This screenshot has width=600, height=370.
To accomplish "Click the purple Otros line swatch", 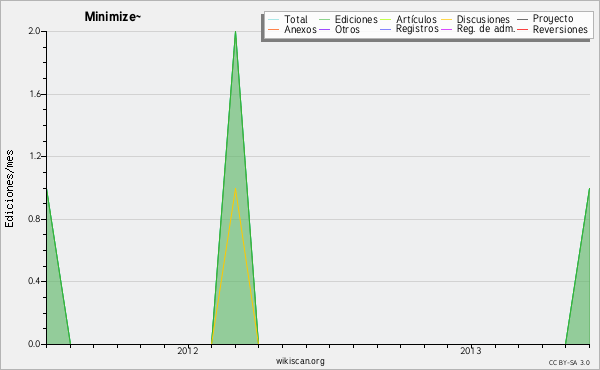I will click(324, 29).
